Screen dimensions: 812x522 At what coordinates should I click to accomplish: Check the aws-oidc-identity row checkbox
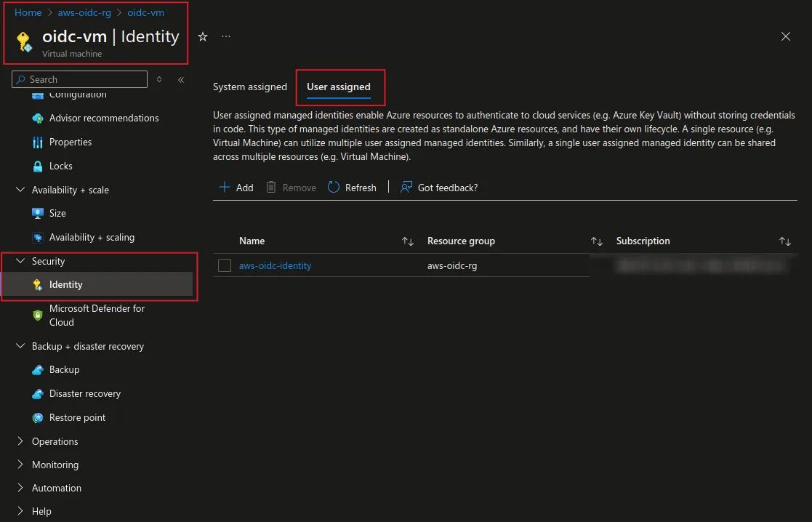pyautogui.click(x=225, y=266)
